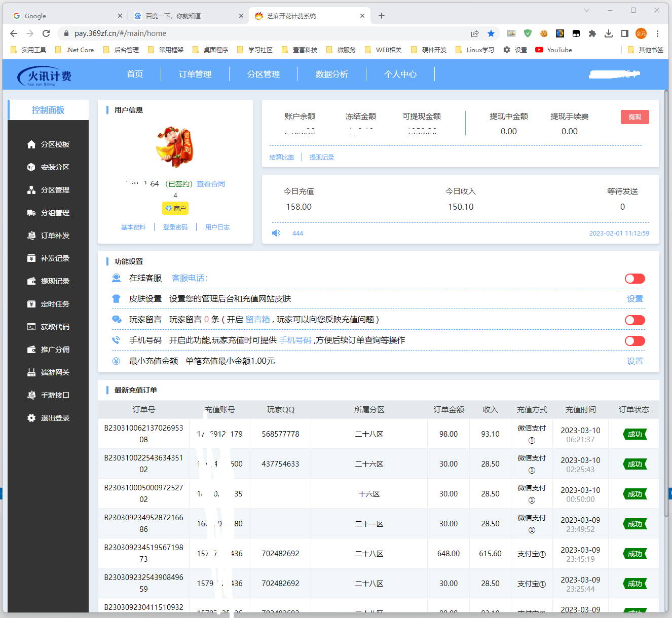The height and width of the screenshot is (618, 672).
Task: Open 推广分佣 sidebar item
Action: coord(48,350)
